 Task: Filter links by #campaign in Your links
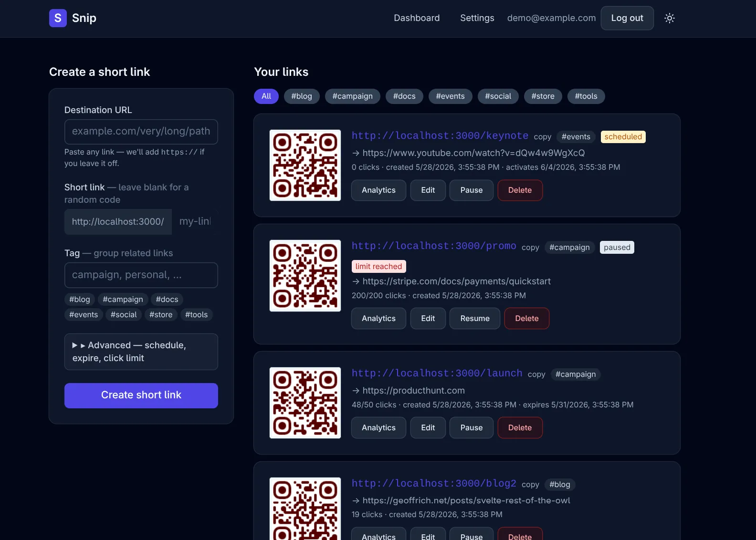[353, 96]
